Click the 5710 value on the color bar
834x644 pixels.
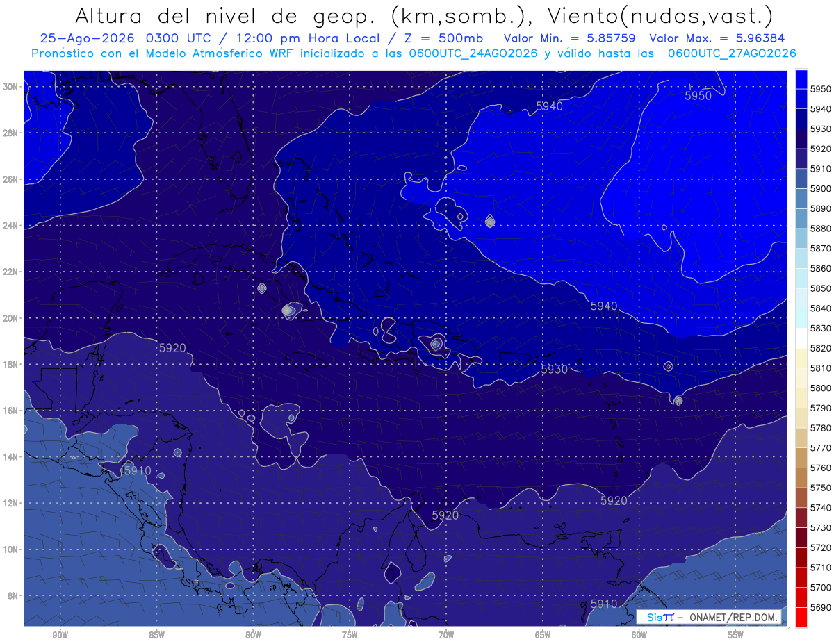coord(821,568)
